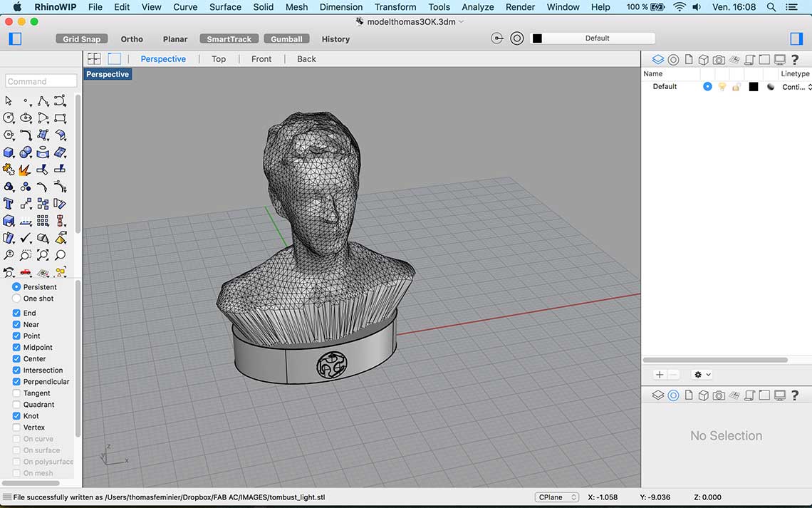Disable the Midpoint osnap checkbox
The height and width of the screenshot is (508, 812).
tap(16, 347)
